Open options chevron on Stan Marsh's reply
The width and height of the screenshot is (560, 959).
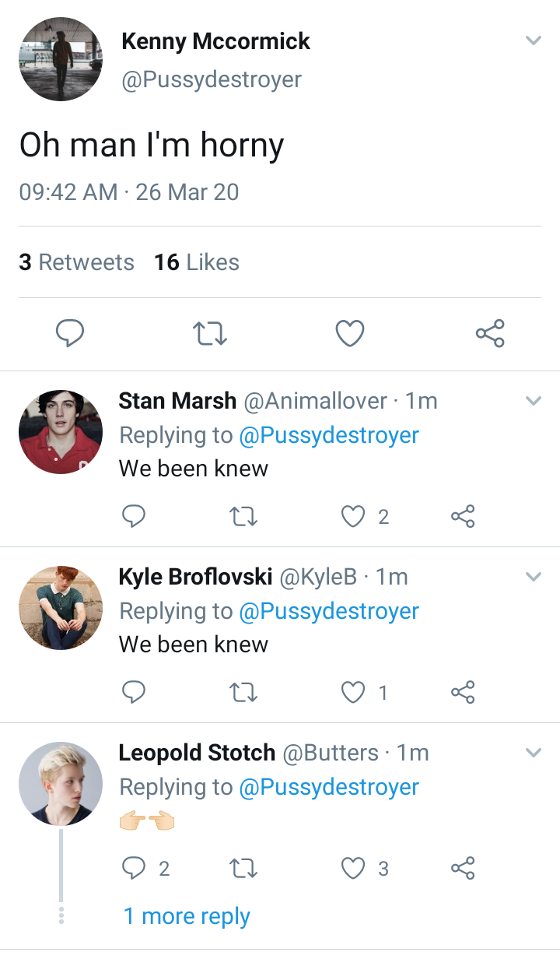point(533,401)
